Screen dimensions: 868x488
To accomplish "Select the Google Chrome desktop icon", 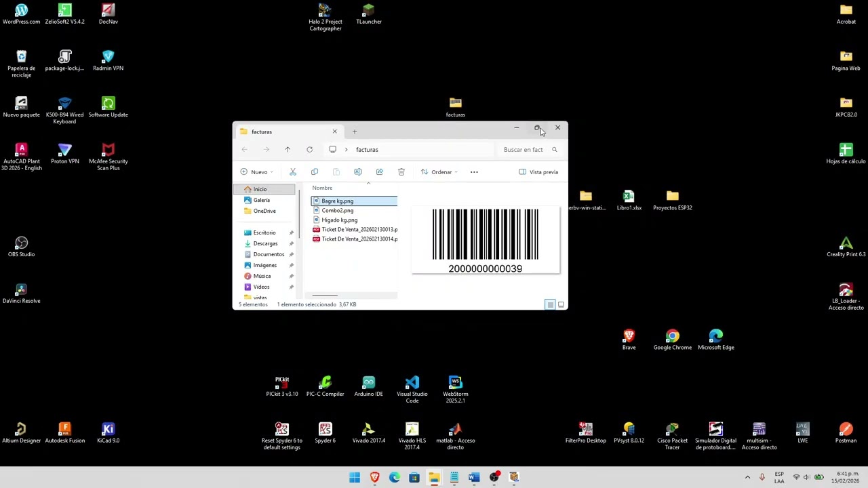I will (673, 340).
